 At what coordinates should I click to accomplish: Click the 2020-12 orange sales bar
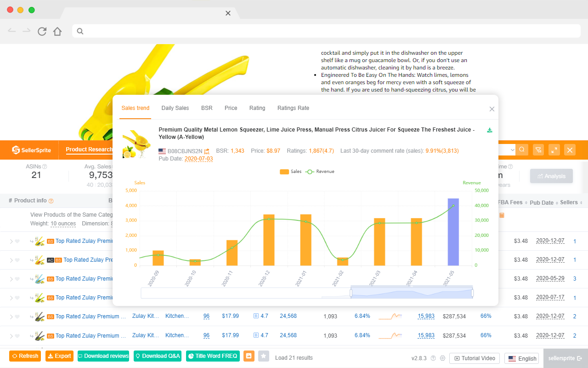pos(269,240)
